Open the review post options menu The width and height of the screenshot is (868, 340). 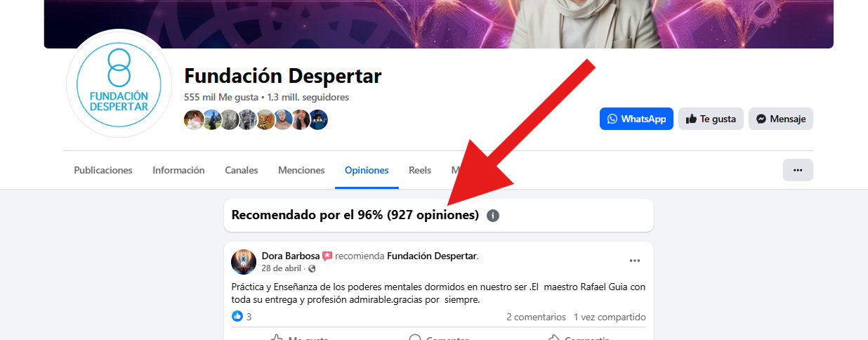click(635, 261)
